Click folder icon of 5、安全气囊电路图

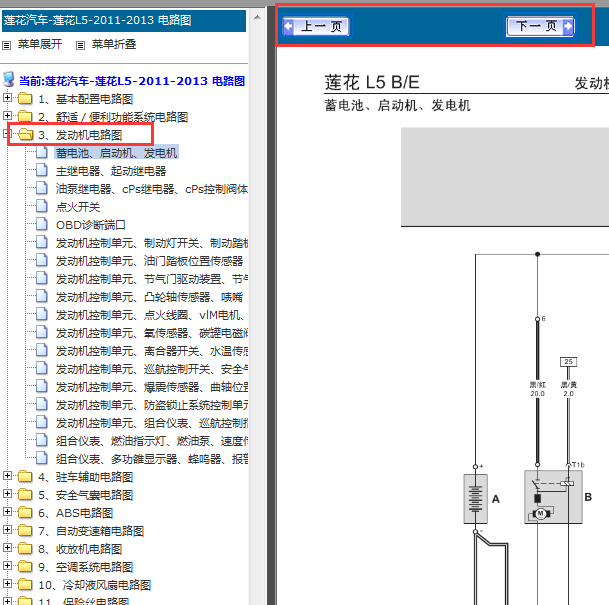coord(25,494)
